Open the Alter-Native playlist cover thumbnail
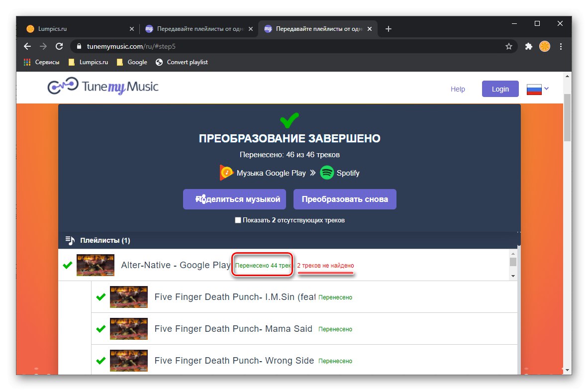Screen dimensions: 588x391 pos(95,265)
